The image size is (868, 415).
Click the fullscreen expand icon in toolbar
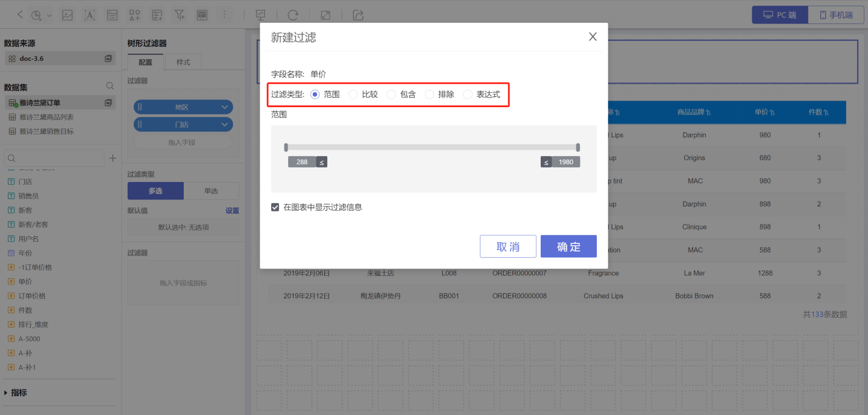pyautogui.click(x=325, y=15)
